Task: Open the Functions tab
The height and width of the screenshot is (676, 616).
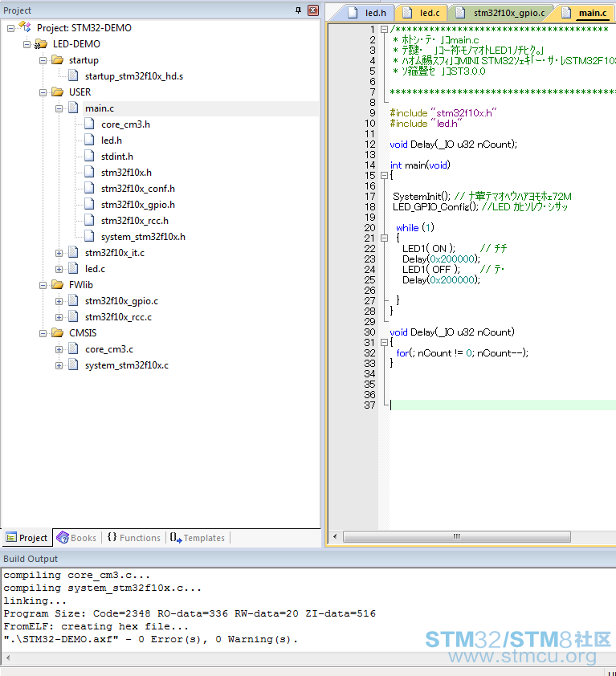Action: click(134, 538)
